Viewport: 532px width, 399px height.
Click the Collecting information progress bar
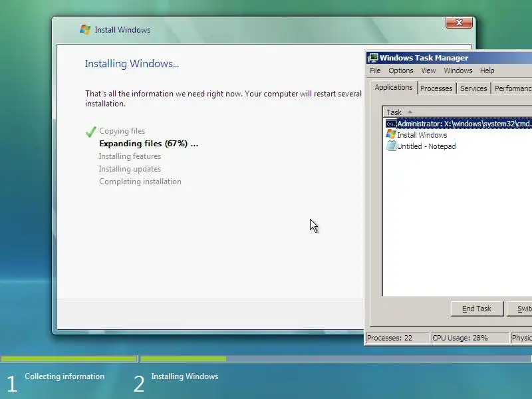(69, 358)
